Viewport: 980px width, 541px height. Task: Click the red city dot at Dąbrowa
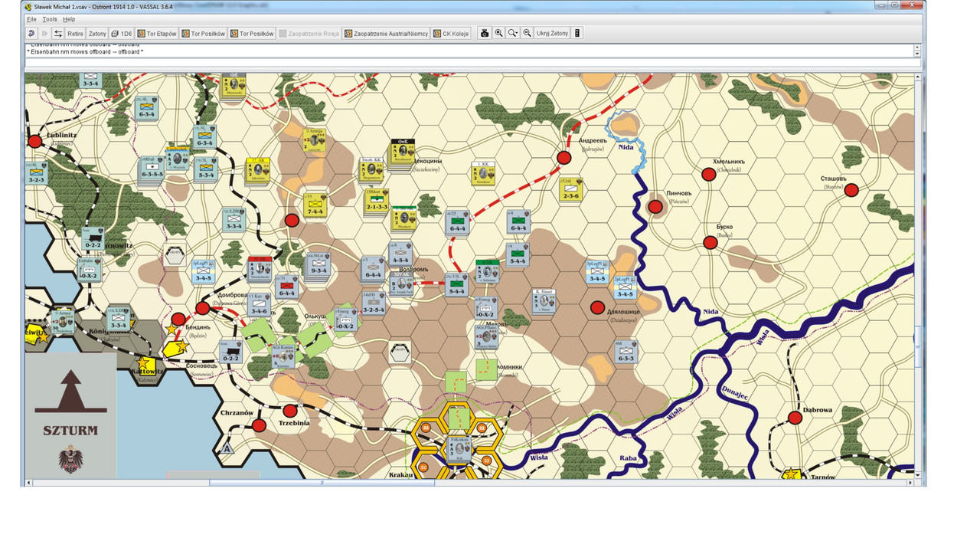click(795, 418)
